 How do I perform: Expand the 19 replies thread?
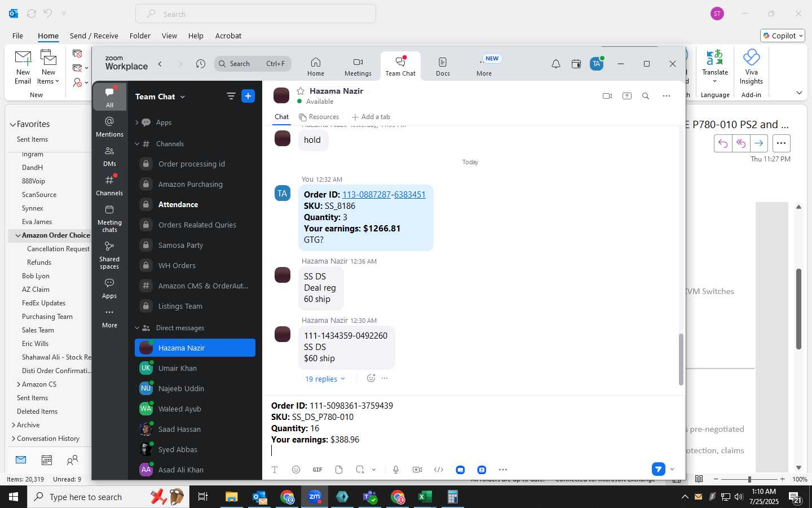click(325, 379)
